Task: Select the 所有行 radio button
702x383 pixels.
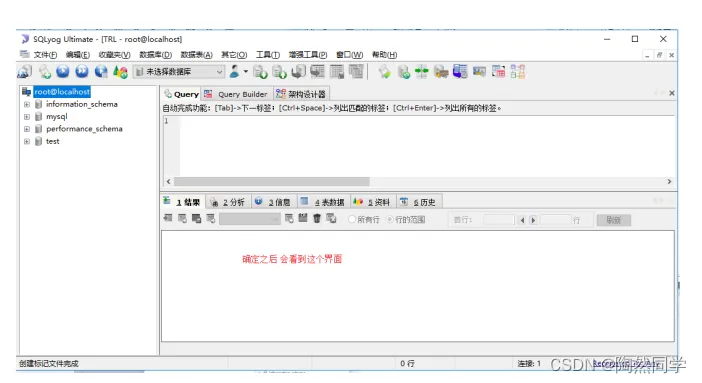Action: (x=352, y=219)
